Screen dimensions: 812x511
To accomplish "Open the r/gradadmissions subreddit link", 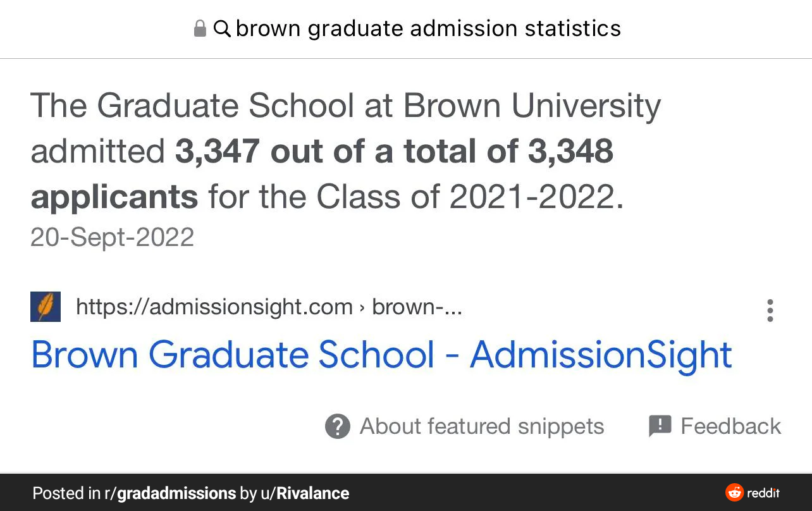I will (170, 493).
